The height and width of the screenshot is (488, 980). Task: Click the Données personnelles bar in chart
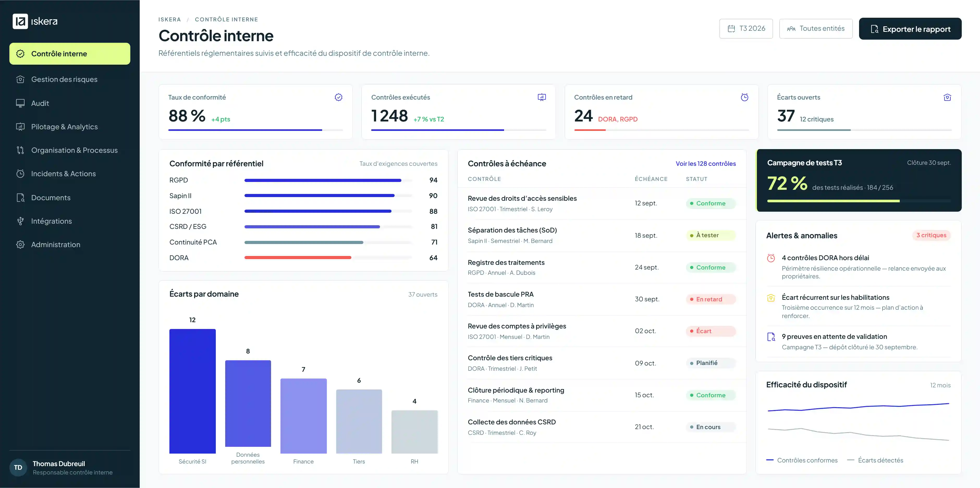point(248,403)
